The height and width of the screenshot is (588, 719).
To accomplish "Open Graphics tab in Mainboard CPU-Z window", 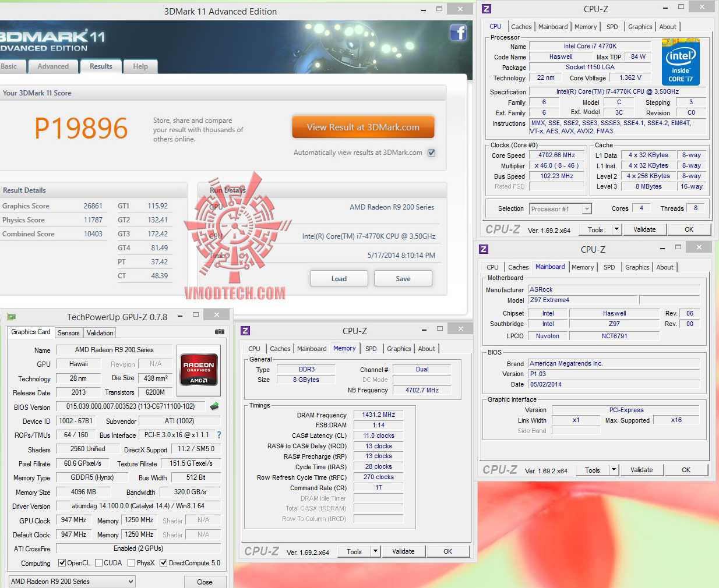I will click(637, 267).
